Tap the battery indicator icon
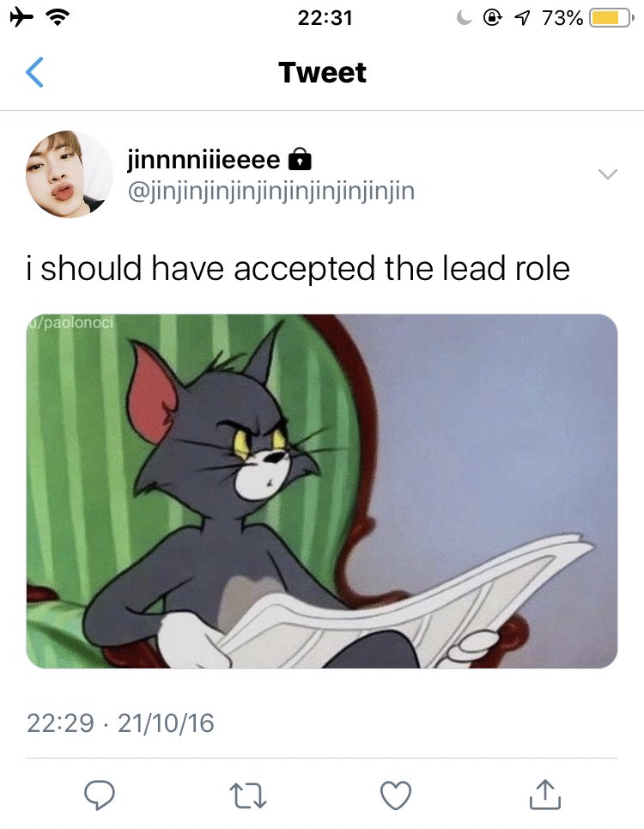 coord(611,18)
